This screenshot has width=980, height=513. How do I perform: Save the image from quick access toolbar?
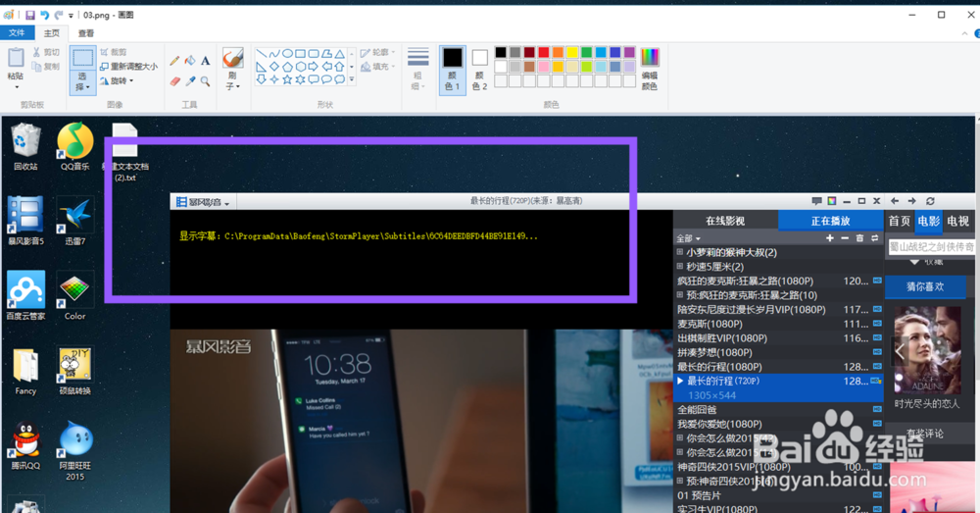(29, 15)
